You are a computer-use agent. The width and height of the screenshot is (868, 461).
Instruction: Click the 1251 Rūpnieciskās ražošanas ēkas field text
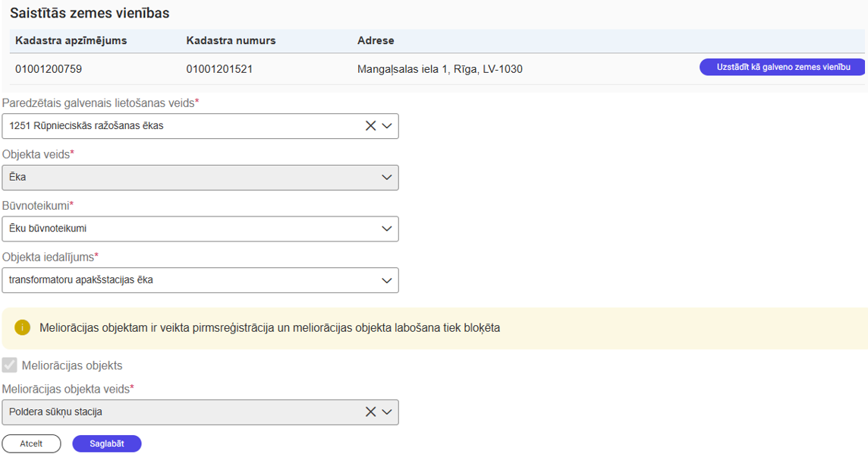point(86,126)
